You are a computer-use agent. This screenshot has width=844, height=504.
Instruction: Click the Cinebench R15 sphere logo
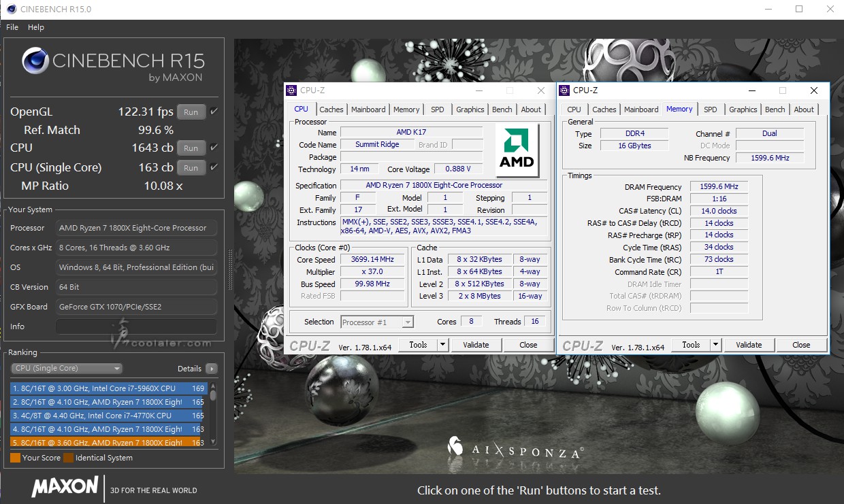35,61
